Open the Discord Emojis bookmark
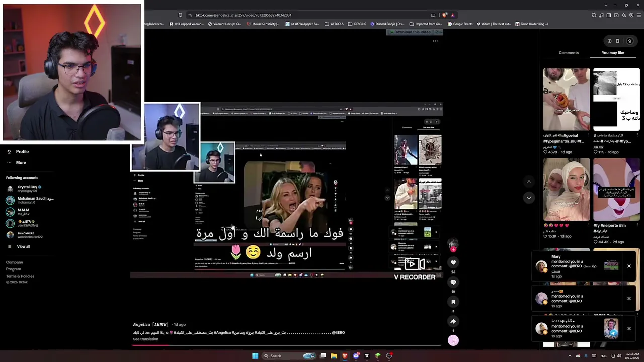This screenshot has height=362, width=644. tap(387, 24)
